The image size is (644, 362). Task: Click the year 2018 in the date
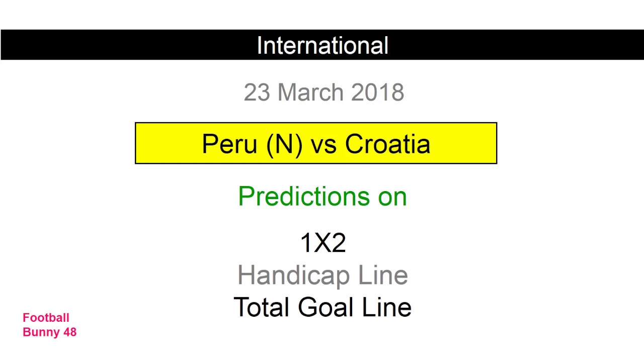(377, 93)
